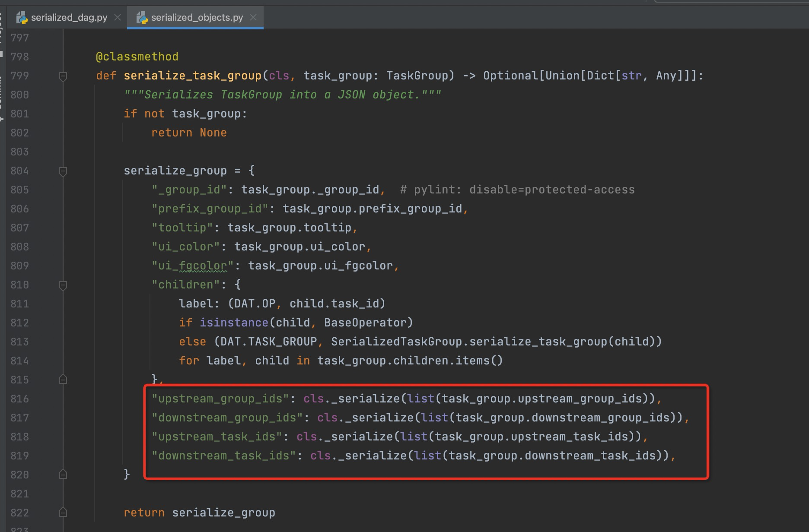Click task_group.children.items() on line 814
This screenshot has width=809, height=532.
click(x=410, y=361)
